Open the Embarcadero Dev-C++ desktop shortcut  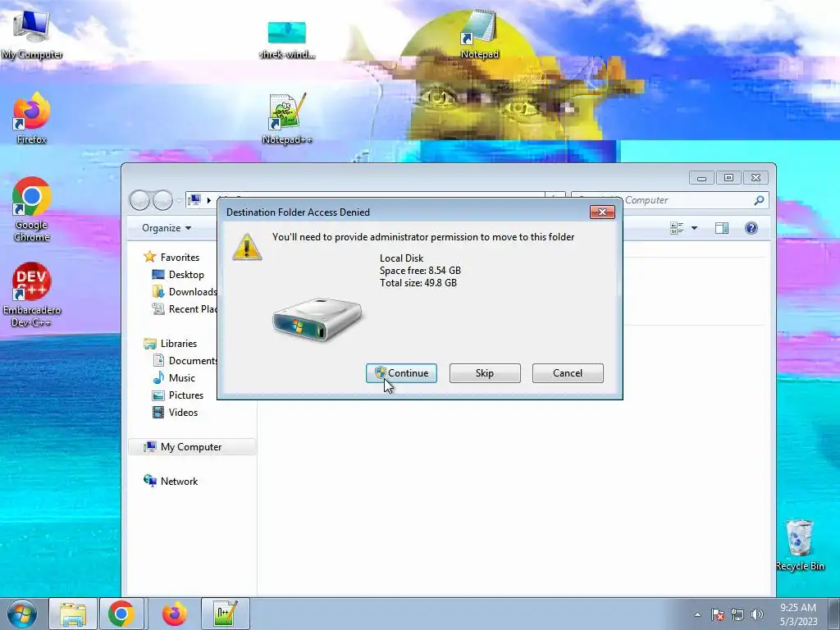32,294
